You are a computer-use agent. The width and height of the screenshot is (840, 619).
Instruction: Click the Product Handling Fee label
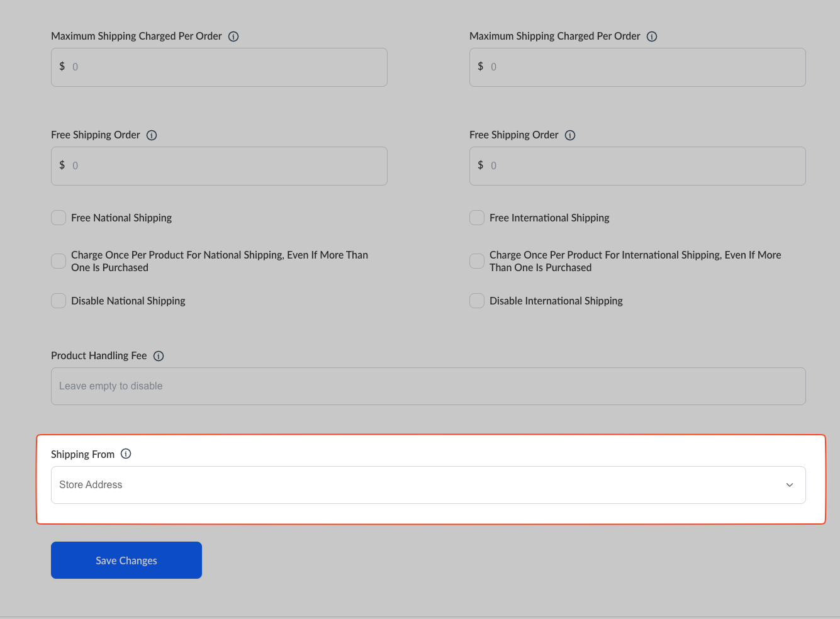(99, 356)
